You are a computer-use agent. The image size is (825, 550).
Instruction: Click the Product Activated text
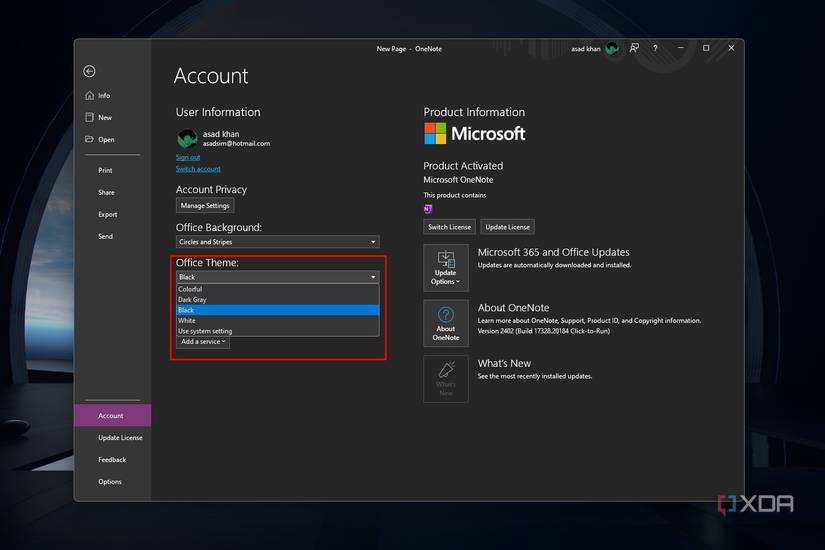463,166
